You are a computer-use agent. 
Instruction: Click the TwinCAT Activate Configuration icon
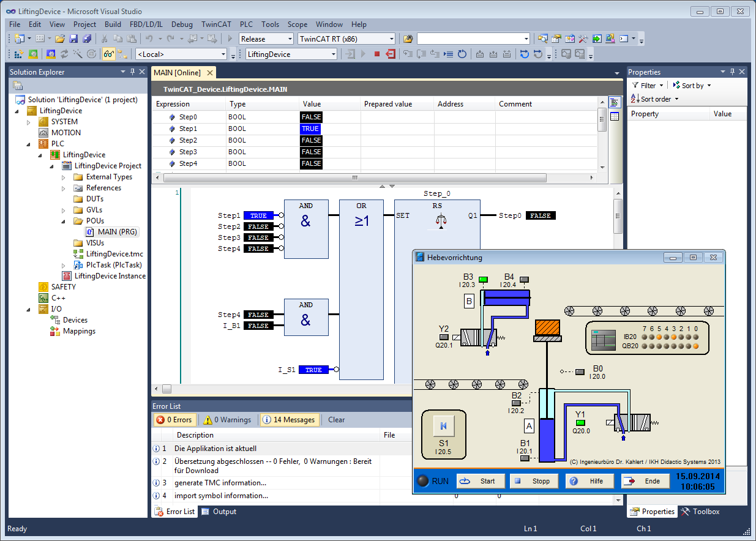click(19, 54)
